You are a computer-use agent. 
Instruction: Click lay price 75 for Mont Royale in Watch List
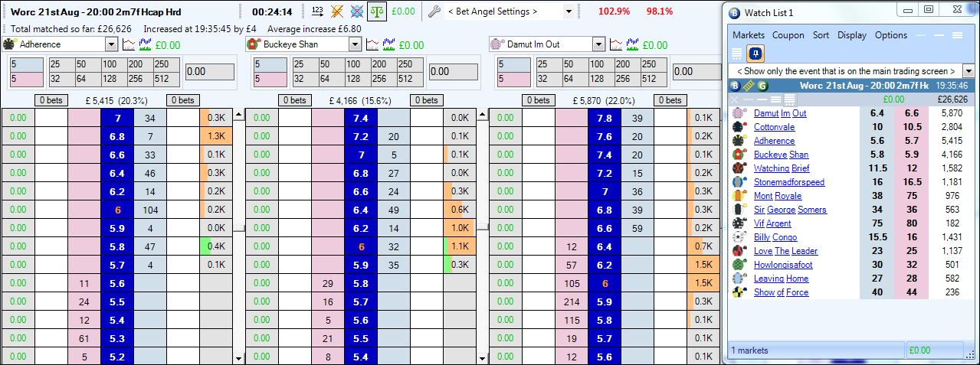tap(913, 196)
